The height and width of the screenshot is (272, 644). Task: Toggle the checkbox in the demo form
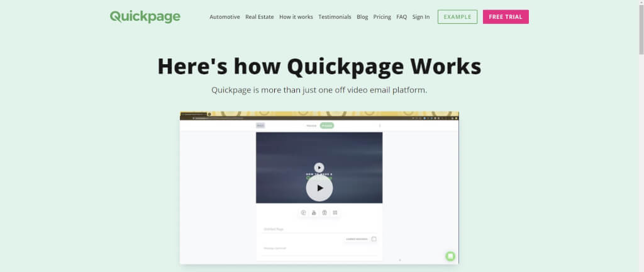(x=374, y=239)
